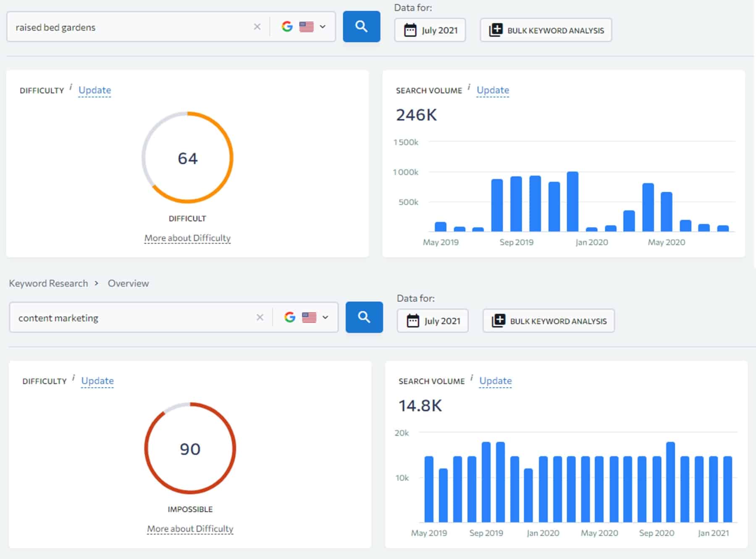756x559 pixels.
Task: Click the plus icon on lower Bulk Keyword Analysis
Action: [x=498, y=321]
